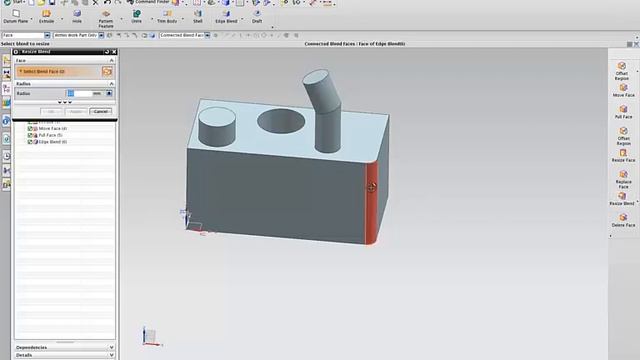Open the Face type filter dropdown
This screenshot has width=640, height=360.
47,36
